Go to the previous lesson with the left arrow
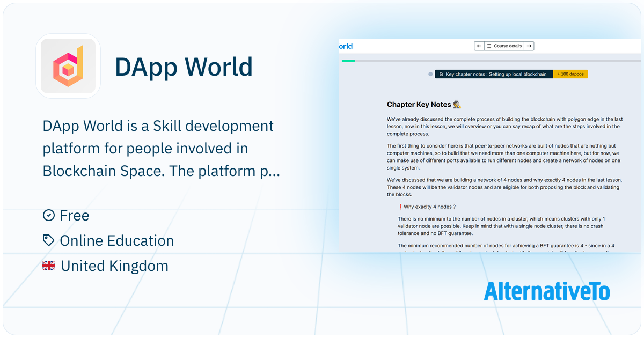 (479, 46)
